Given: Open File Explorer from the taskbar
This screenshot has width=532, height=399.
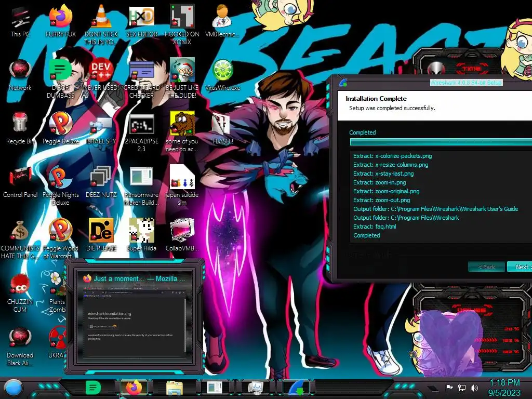Looking at the screenshot, I should 175,388.
